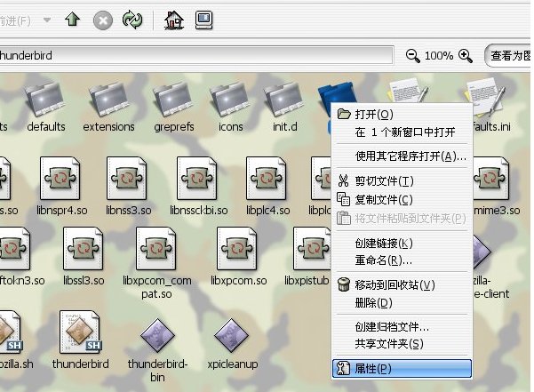Select the libplc4.so library file
This screenshot has width=534, height=392.
click(267, 186)
